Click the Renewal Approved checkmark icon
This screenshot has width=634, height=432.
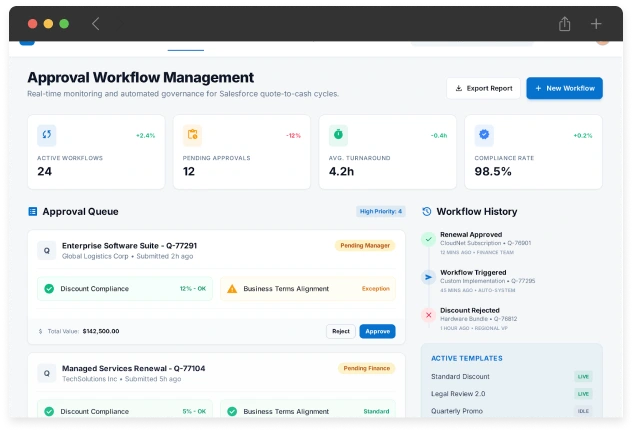[x=429, y=239]
